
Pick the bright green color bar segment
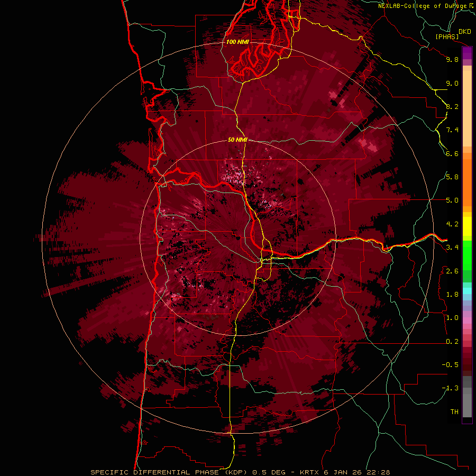pos(467,255)
